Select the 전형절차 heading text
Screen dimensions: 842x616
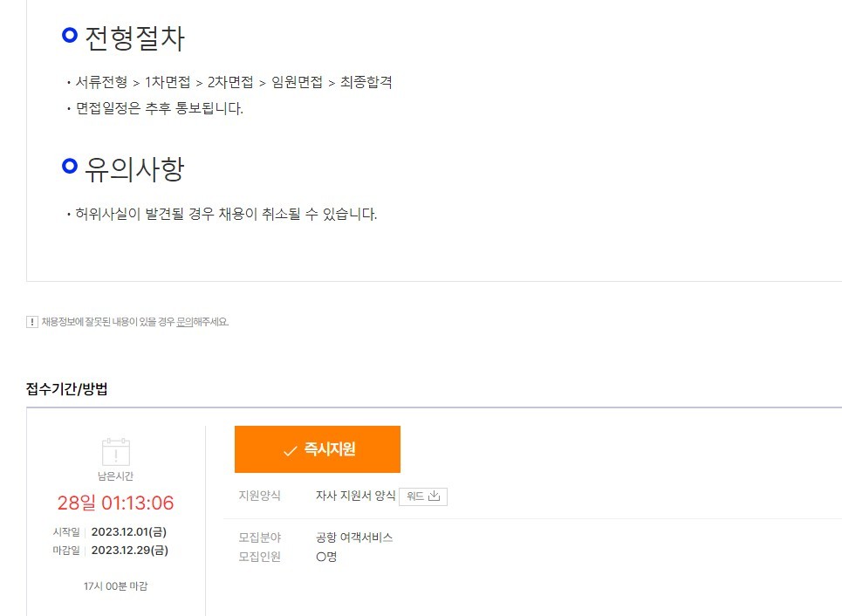(134, 38)
